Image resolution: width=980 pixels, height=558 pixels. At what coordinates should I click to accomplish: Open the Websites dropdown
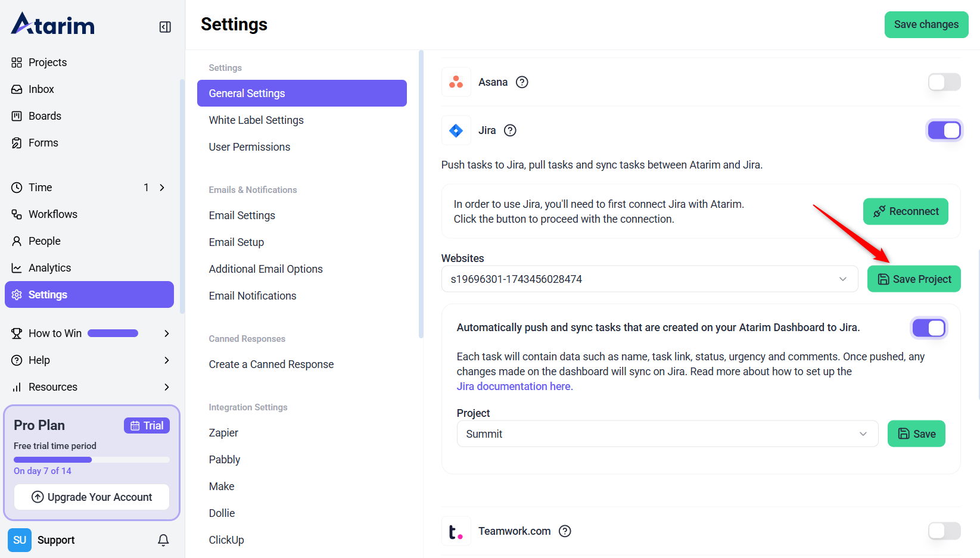649,279
